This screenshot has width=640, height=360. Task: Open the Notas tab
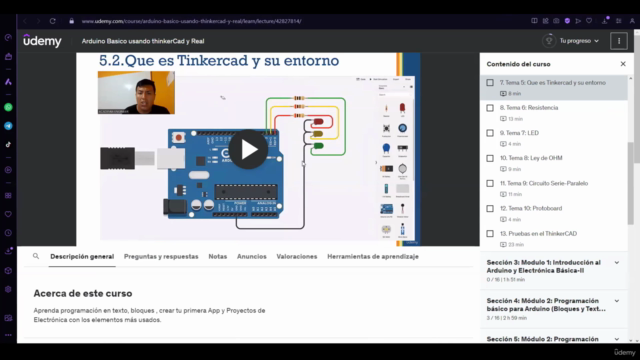(218, 256)
